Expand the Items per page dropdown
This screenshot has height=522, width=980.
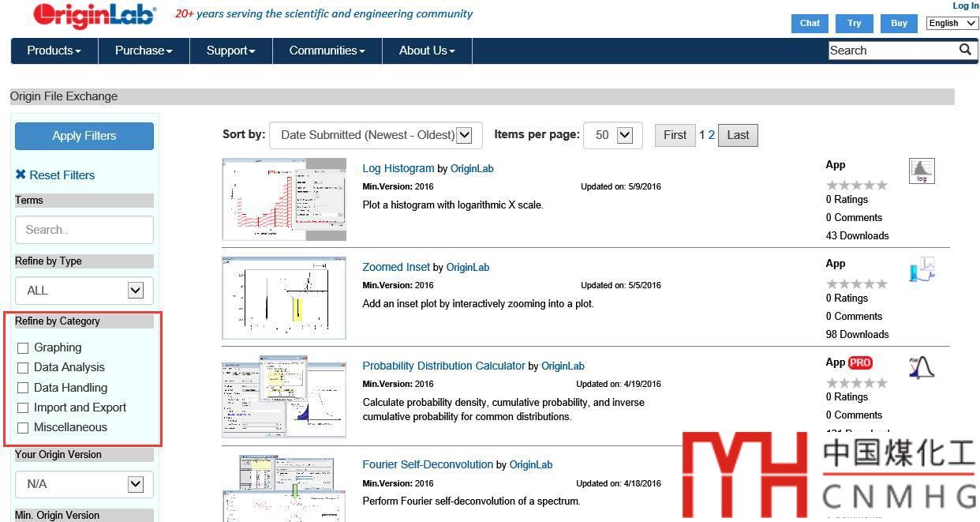pyautogui.click(x=613, y=135)
